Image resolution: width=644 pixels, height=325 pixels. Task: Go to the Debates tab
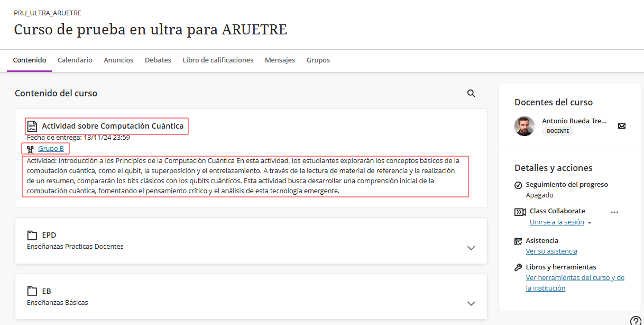(158, 60)
